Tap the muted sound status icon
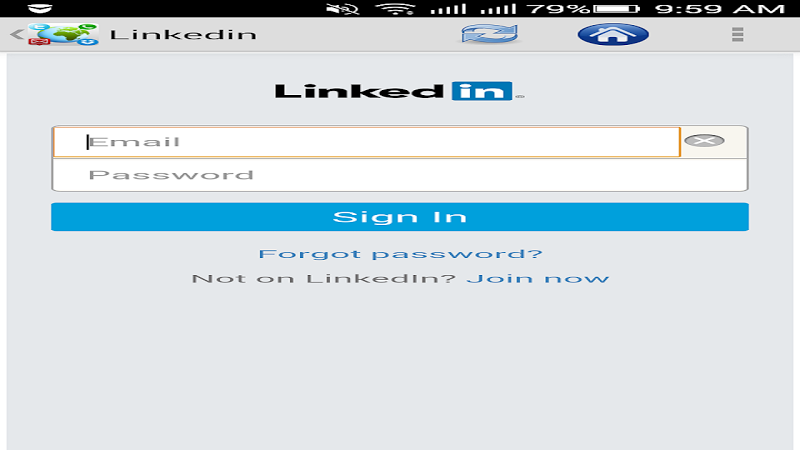The image size is (800, 450). (342, 9)
